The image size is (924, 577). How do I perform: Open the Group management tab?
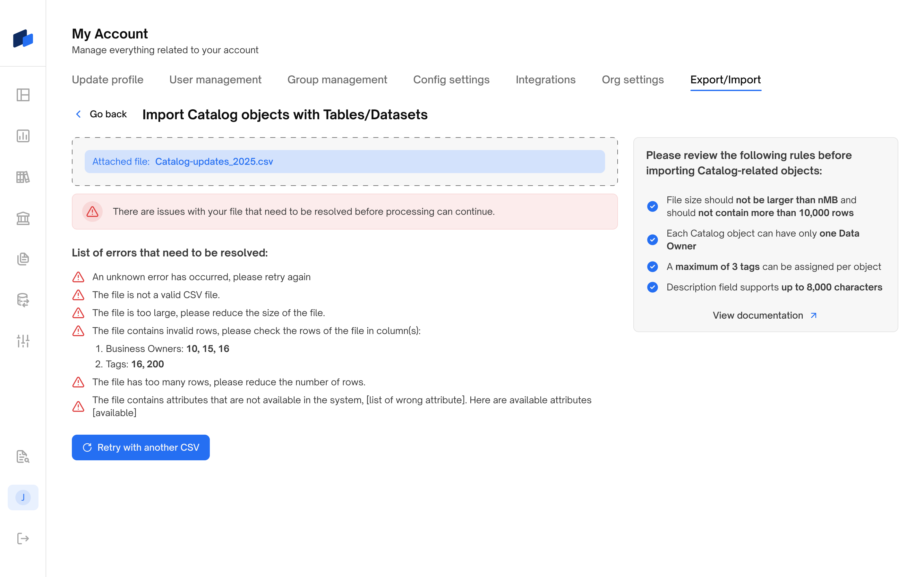[x=337, y=79]
